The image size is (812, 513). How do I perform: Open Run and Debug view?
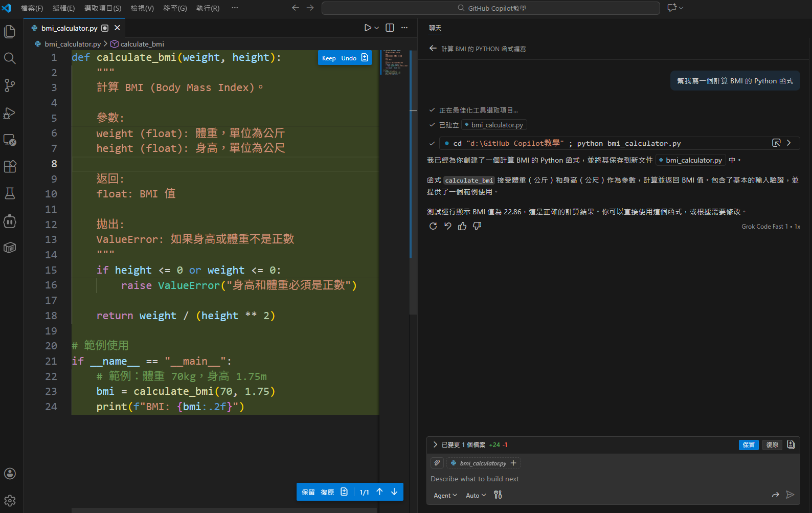tap(10, 113)
